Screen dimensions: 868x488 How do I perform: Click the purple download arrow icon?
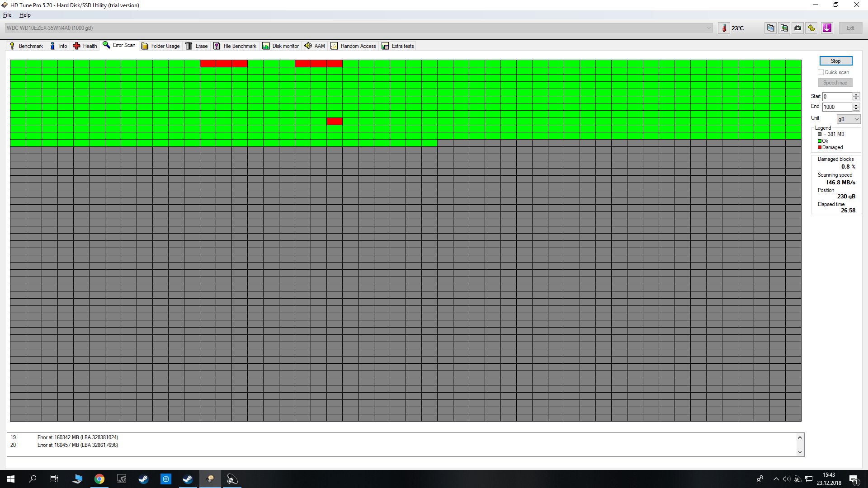(x=827, y=28)
